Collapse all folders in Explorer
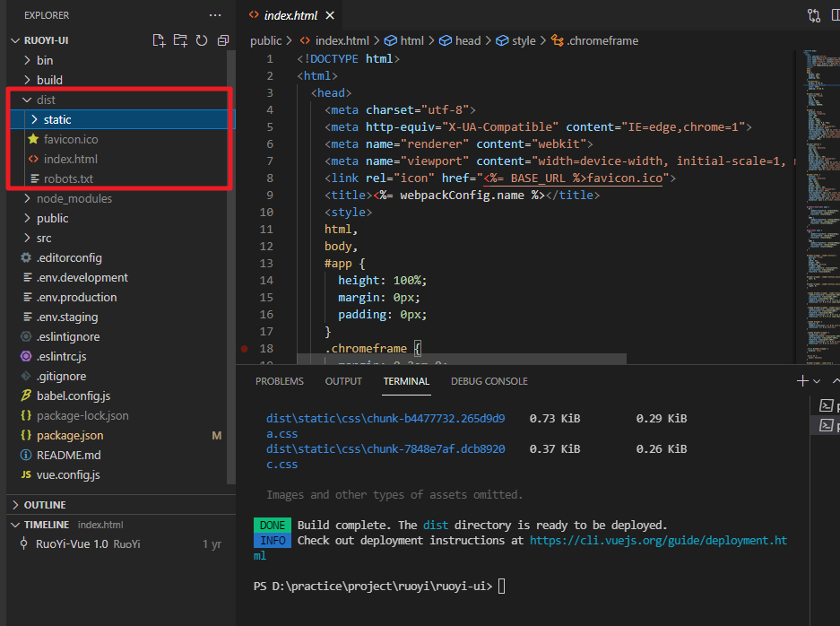840x626 pixels. [223, 40]
